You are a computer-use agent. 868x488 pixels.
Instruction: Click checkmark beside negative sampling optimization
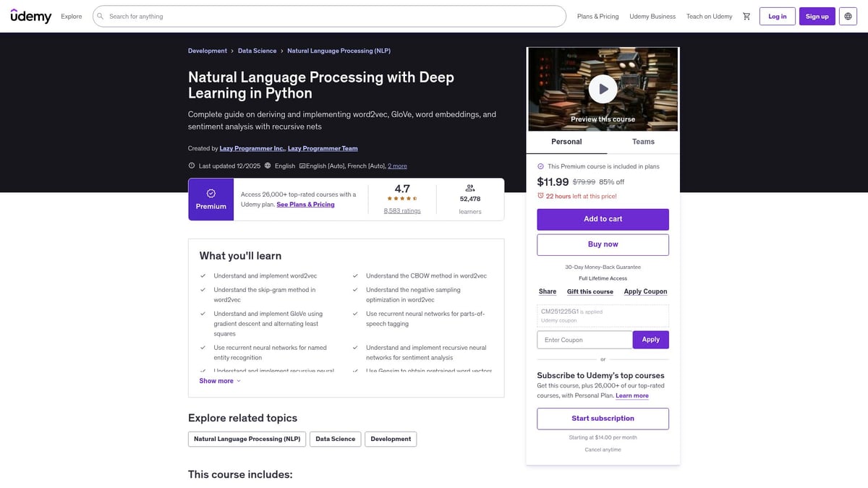[x=355, y=290]
